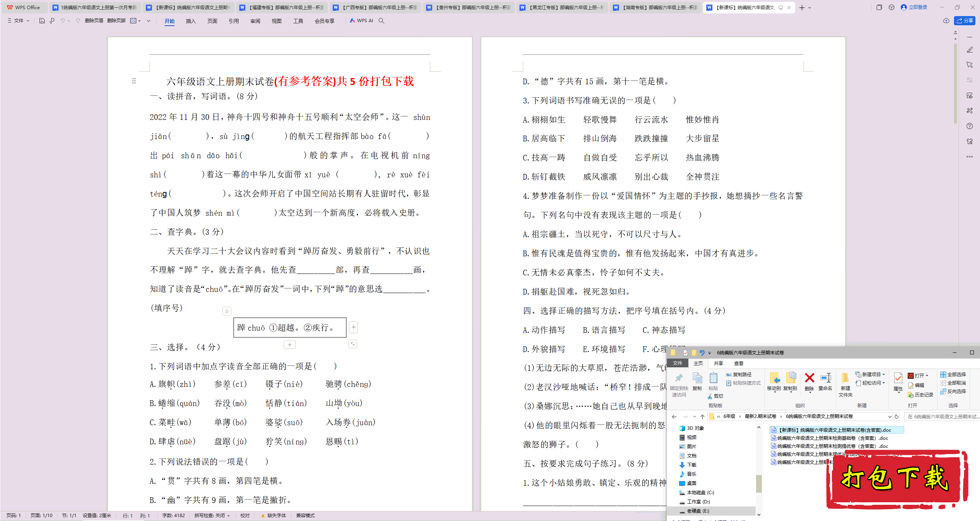
Task: Click the 删除页脚 button
Action: click(116, 21)
